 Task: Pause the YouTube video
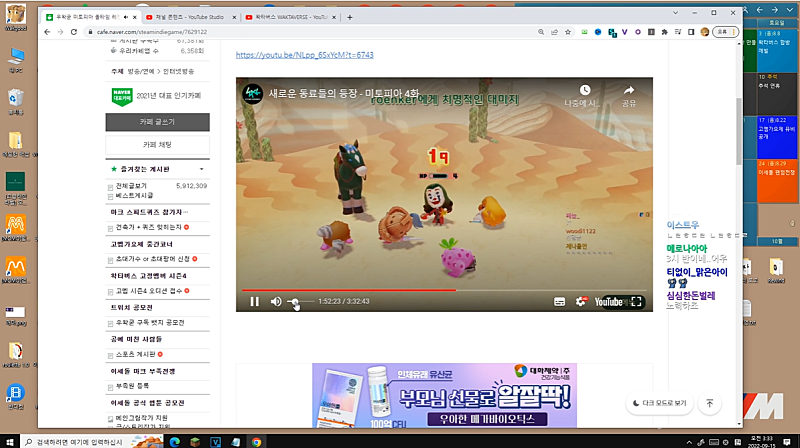click(x=255, y=302)
